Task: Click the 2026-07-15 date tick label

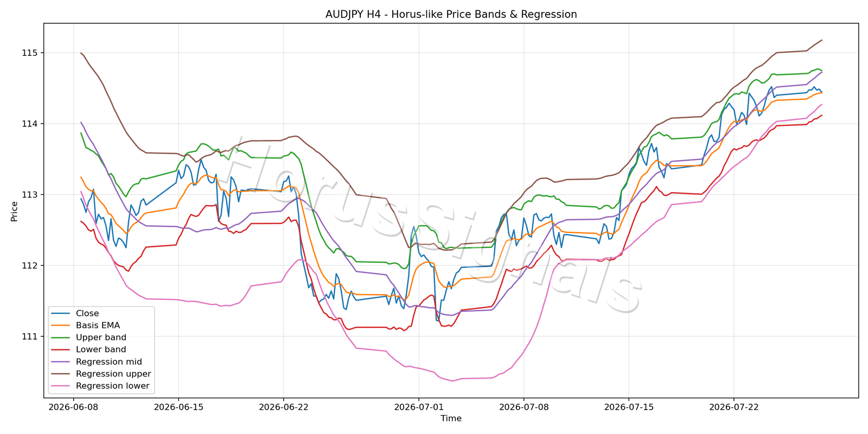Action: [628, 406]
